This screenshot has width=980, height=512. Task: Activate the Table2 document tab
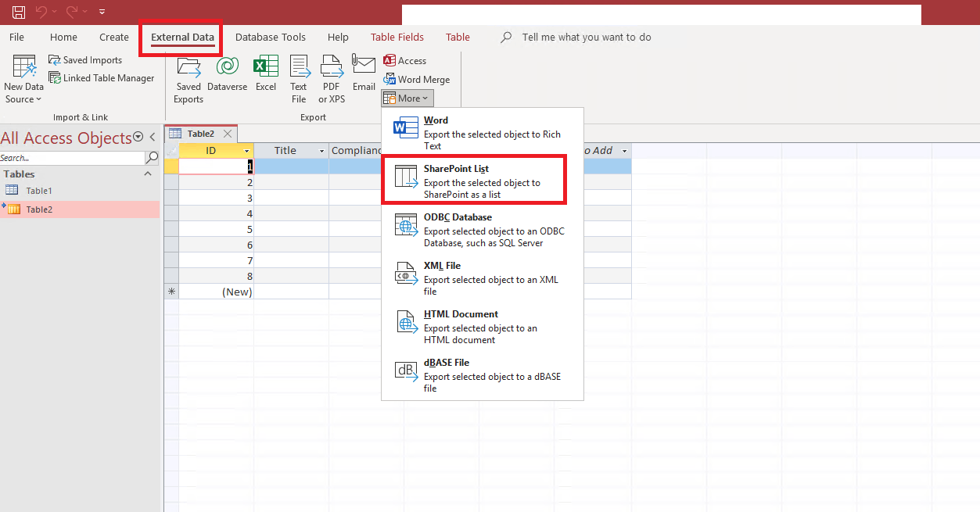(x=200, y=134)
